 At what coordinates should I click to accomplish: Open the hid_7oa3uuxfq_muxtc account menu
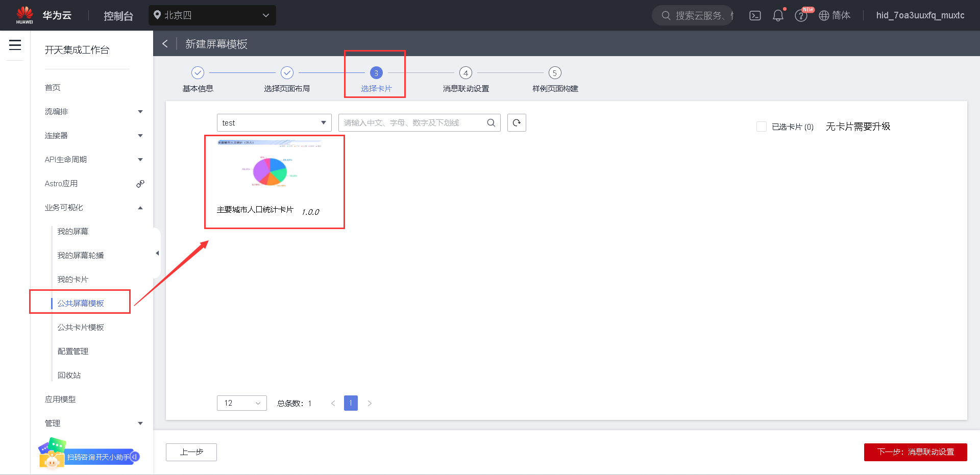[920, 15]
